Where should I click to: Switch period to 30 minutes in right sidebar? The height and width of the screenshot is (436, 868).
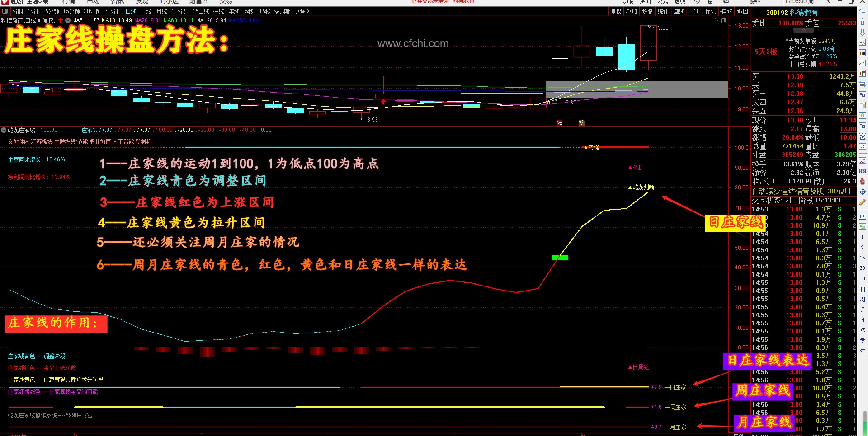[x=863, y=268]
